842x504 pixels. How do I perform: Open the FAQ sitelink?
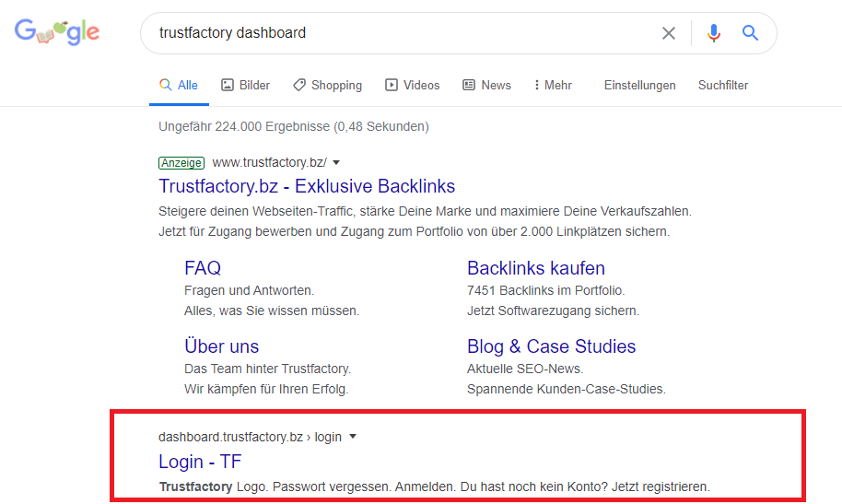203,268
